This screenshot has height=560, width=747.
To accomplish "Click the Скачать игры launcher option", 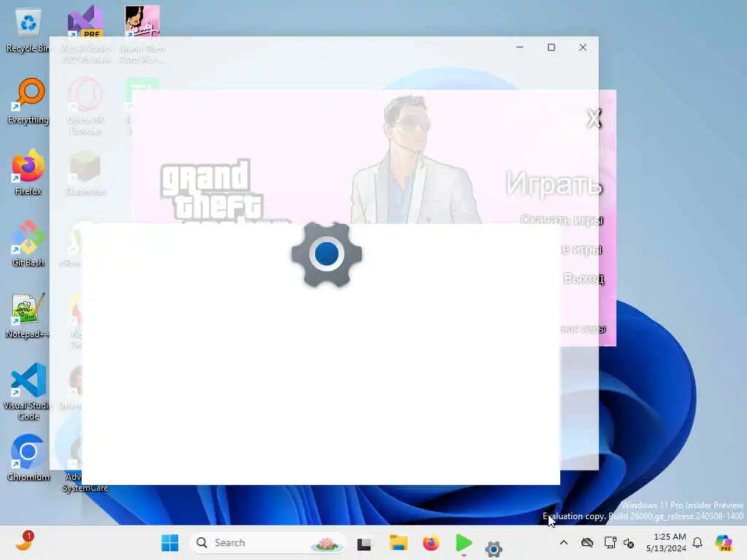I will pos(562,220).
